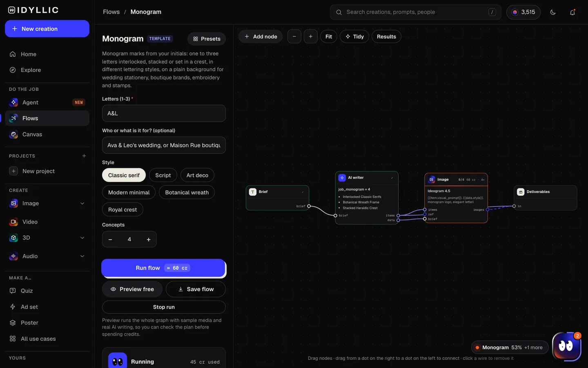Open the credits balance 3,515
The image size is (588, 368).
(x=523, y=12)
